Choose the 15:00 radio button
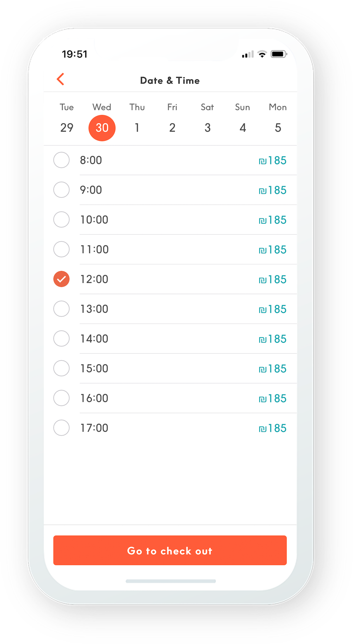Image resolution: width=353 pixels, height=644 pixels. coord(61,368)
